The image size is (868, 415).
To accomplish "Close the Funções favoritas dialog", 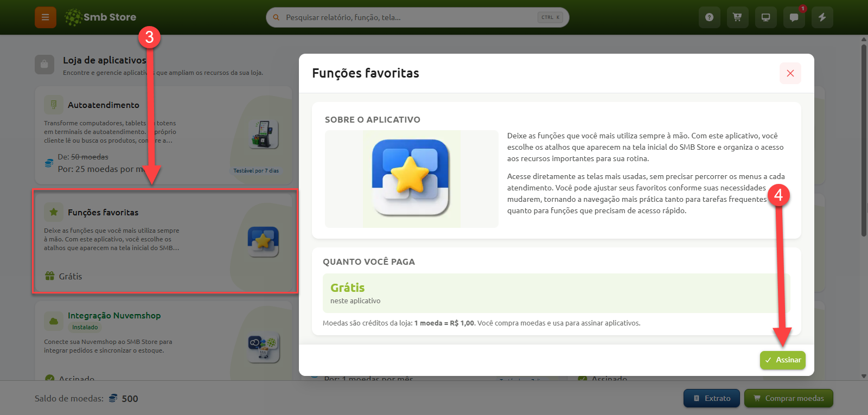I will 790,73.
